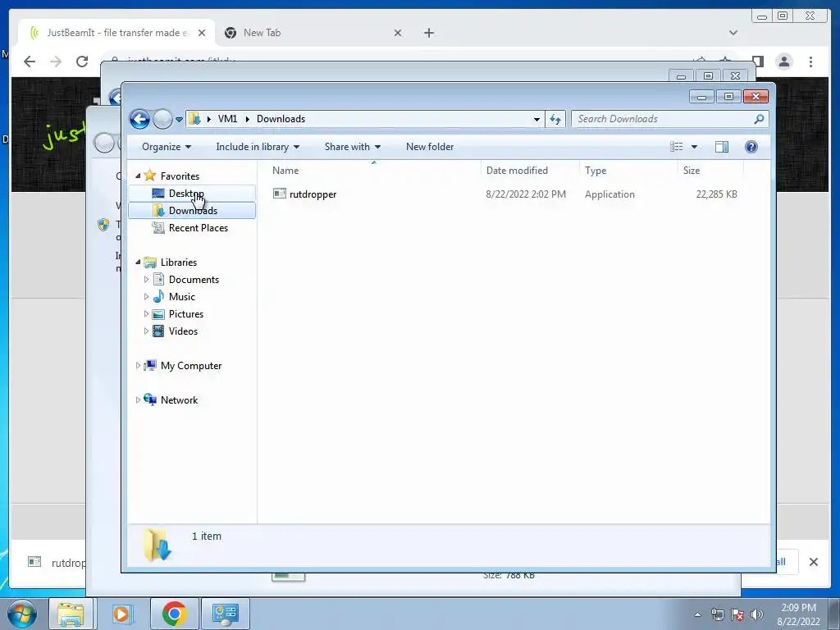Select Downloads in Favorites
Viewport: 840px width, 630px height.
pos(192,211)
